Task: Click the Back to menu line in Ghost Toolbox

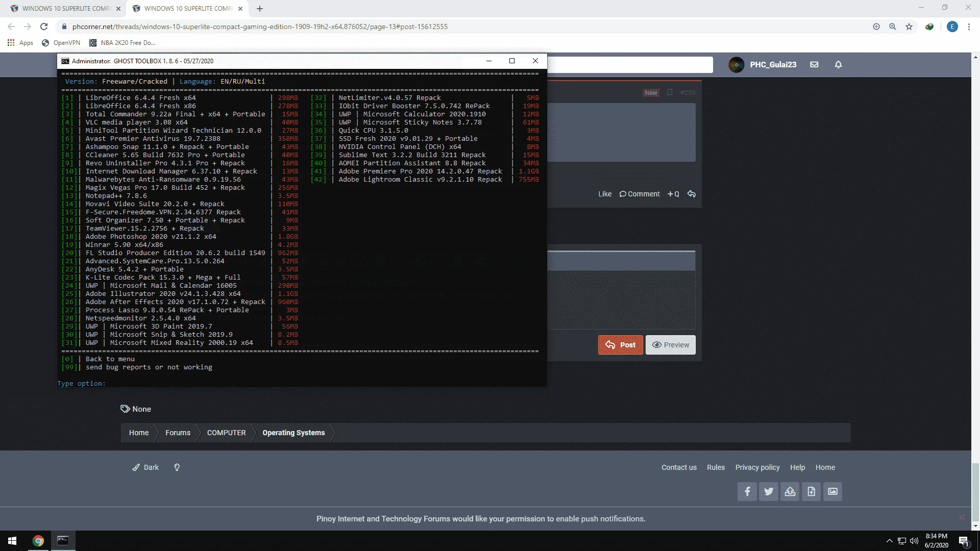Action: (98, 359)
